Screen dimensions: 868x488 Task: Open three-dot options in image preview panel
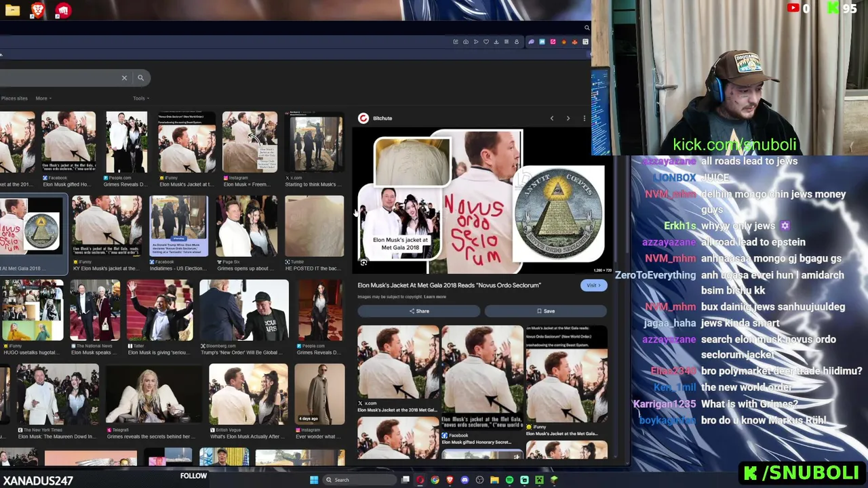[x=585, y=119]
